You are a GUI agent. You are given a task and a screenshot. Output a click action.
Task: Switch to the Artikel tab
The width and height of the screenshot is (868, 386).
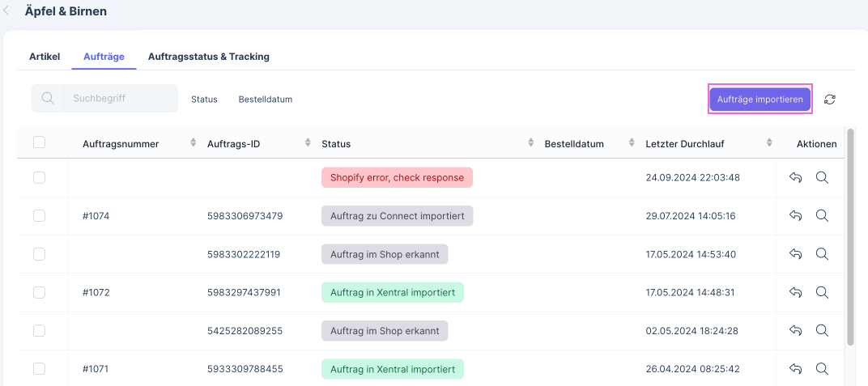tap(45, 57)
